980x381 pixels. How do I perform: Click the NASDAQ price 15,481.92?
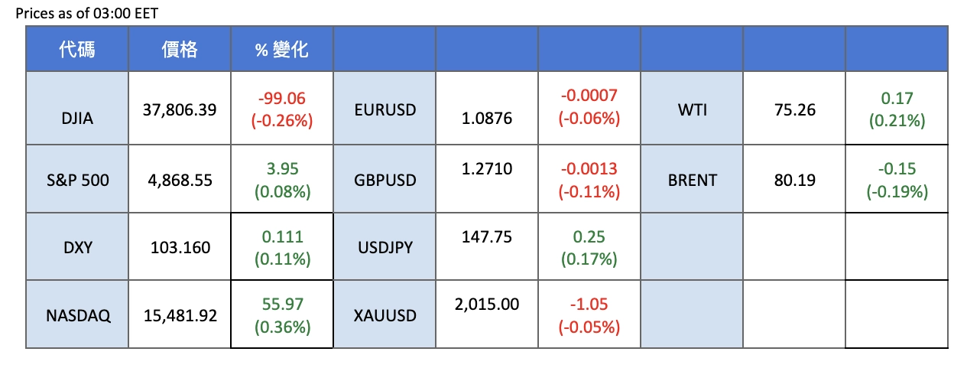coord(180,315)
